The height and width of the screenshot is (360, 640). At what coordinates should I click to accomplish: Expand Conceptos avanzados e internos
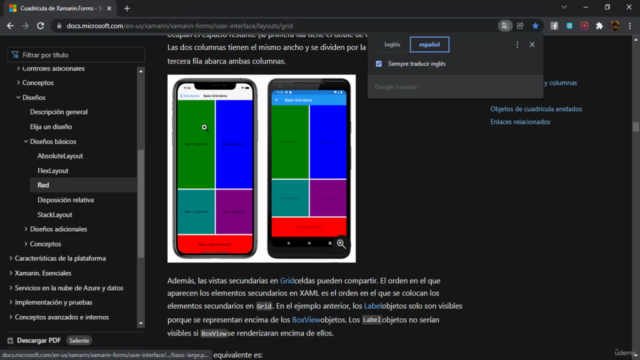pos(11,317)
